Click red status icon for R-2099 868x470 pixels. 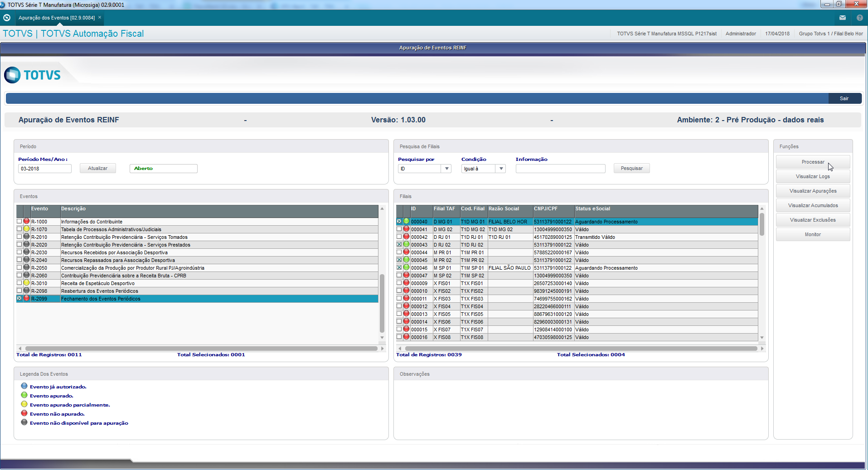coord(27,298)
